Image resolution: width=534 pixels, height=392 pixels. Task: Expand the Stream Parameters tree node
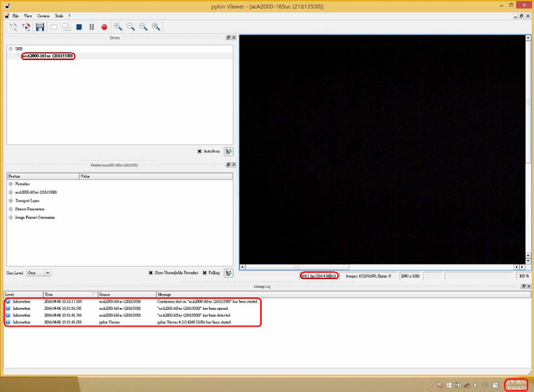pyautogui.click(x=11, y=209)
